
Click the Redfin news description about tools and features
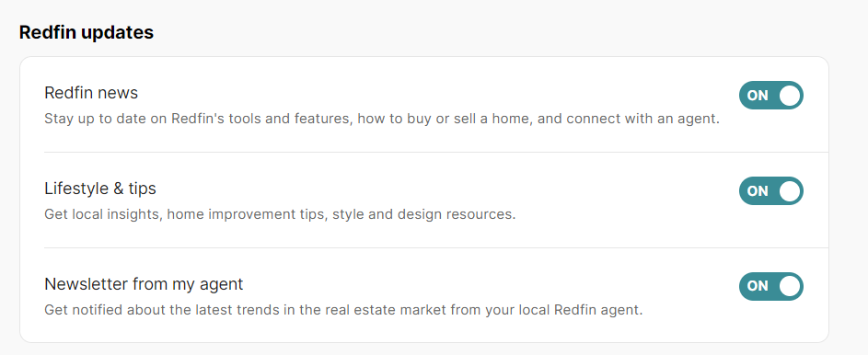point(382,119)
